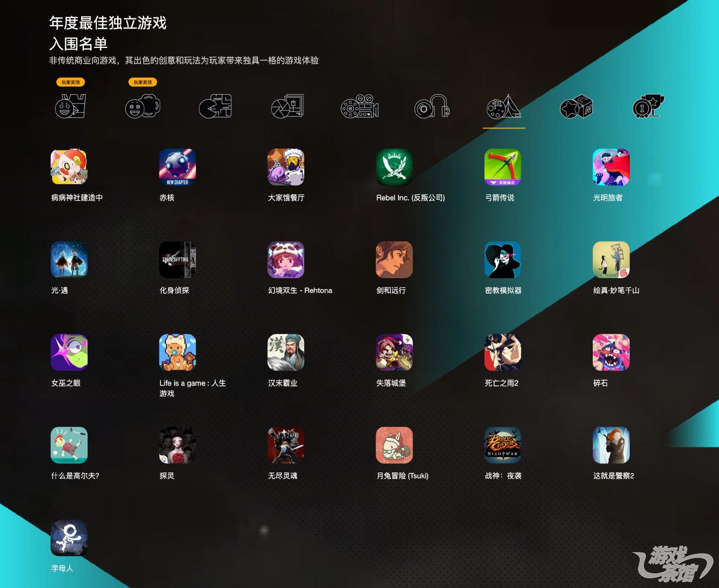Click the 月兔冒险 (Tsuki) rabbit icon
Viewport: 719px width, 588px height.
(x=394, y=445)
